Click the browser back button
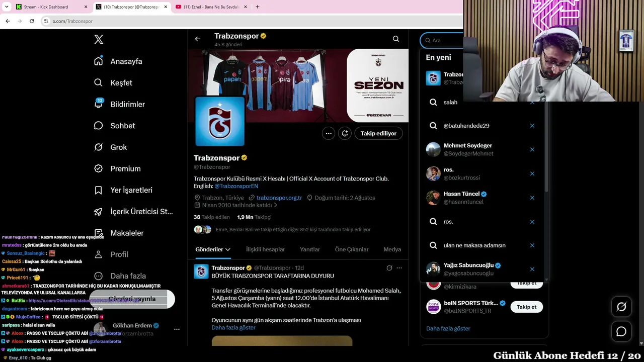This screenshot has height=362, width=644. (8, 21)
